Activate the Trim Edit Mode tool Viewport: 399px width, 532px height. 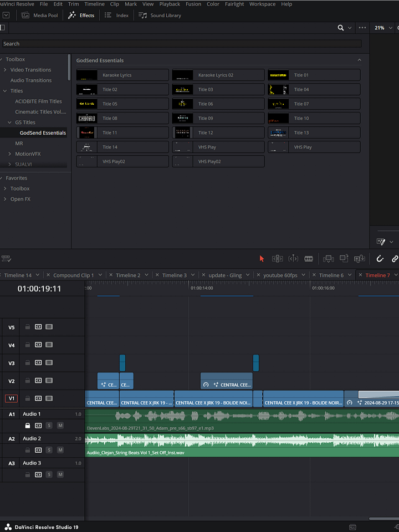[278, 259]
